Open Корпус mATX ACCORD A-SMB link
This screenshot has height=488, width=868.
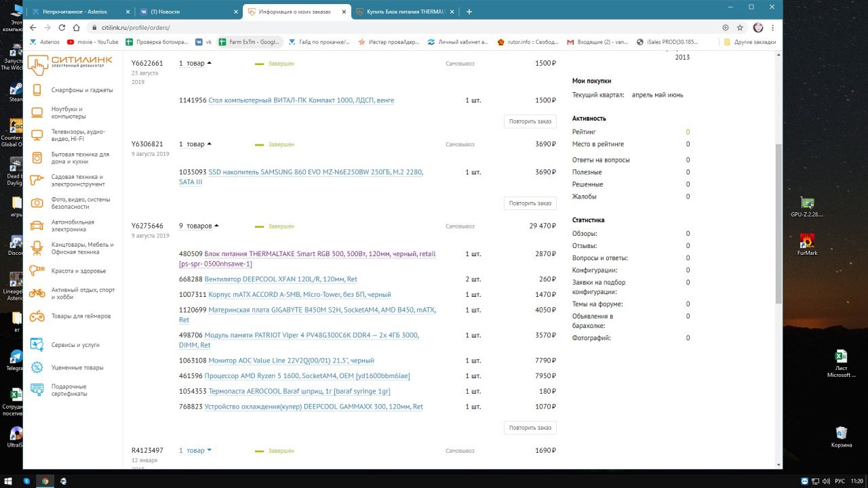click(300, 295)
